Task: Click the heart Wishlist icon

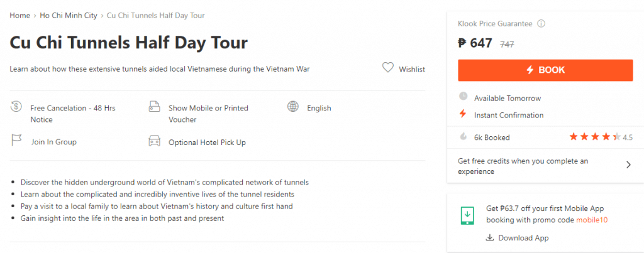Action: coord(387,67)
